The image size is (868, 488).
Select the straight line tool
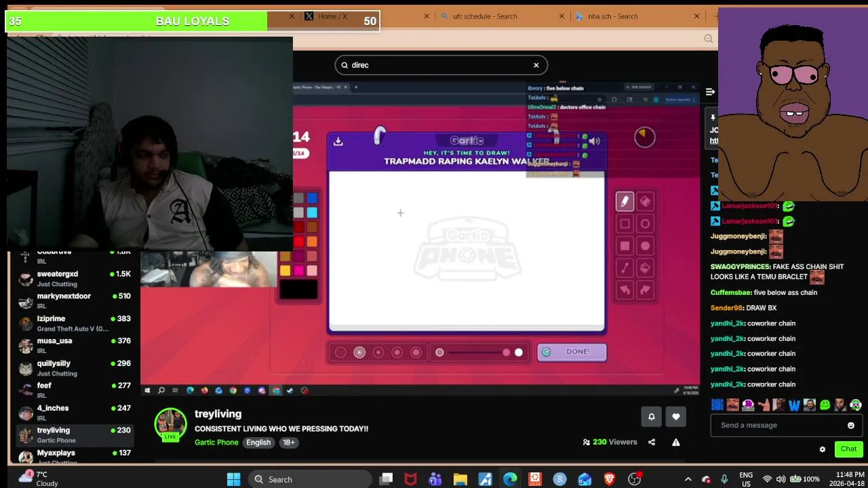tap(625, 268)
